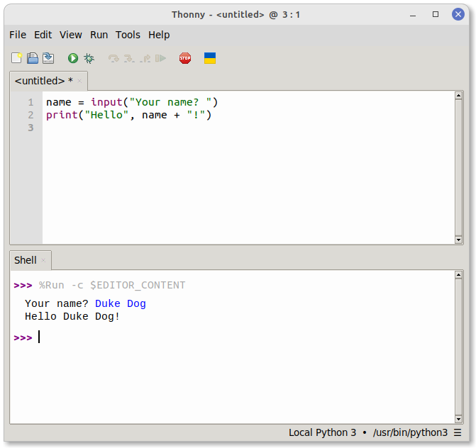Open the Run menu

click(x=99, y=35)
